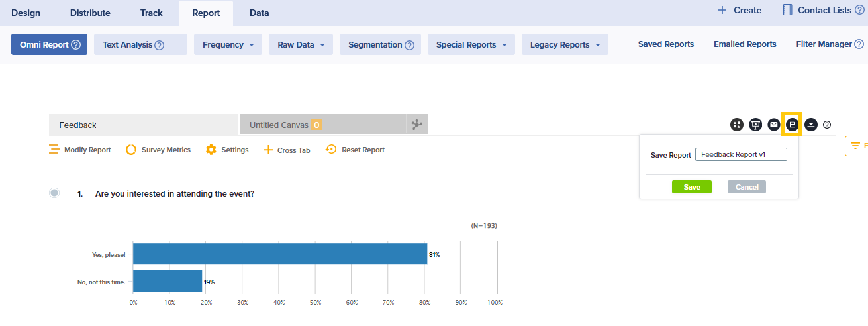Click the network icon beside Untitled Canvas
Viewport: 868px width, 326px height.
(x=416, y=125)
